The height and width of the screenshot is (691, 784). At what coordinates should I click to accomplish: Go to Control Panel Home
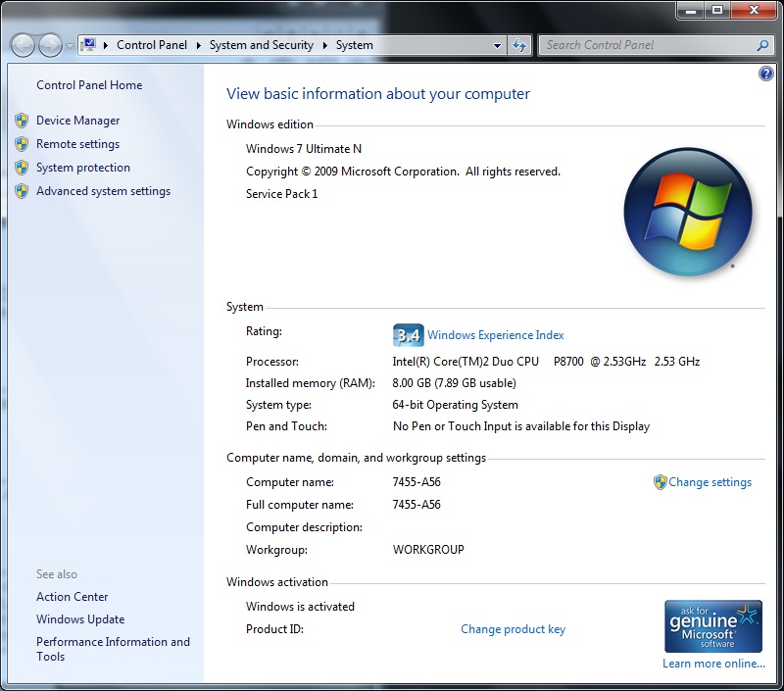tap(89, 85)
